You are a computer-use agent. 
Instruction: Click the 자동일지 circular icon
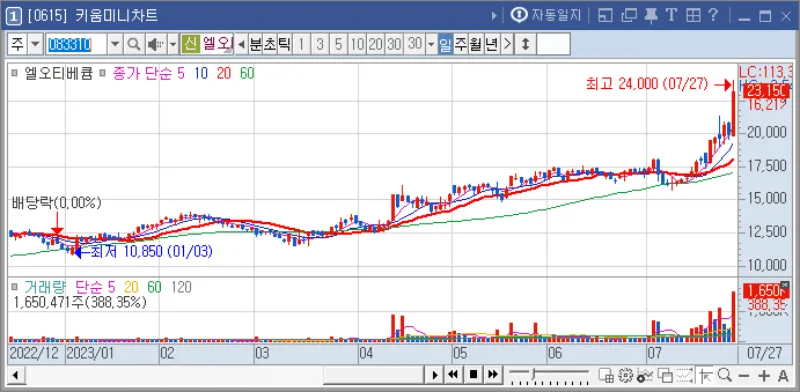(519, 15)
